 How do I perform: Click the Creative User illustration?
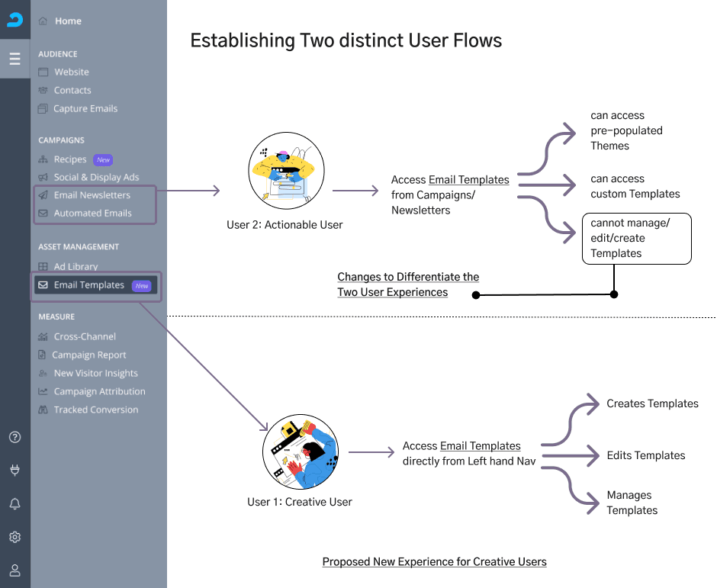301,451
